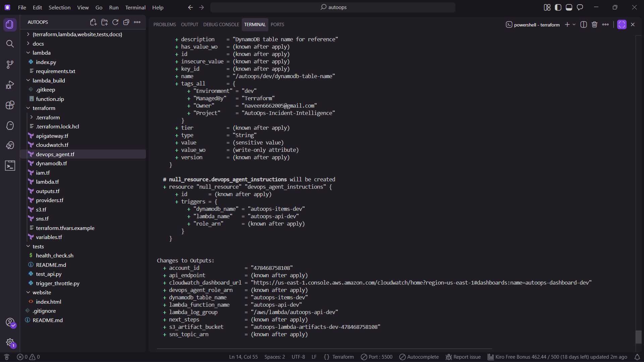Open the Run and Debug view
644x362 pixels.
click(10, 85)
